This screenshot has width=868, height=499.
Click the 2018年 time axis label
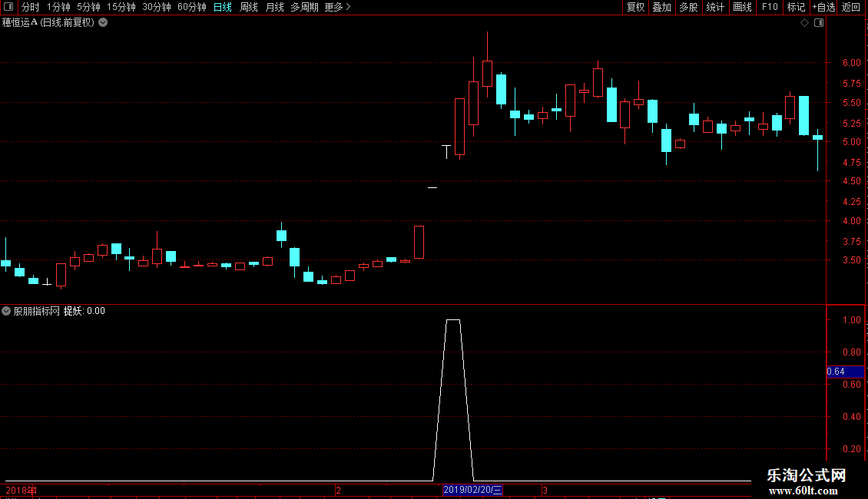(21, 490)
